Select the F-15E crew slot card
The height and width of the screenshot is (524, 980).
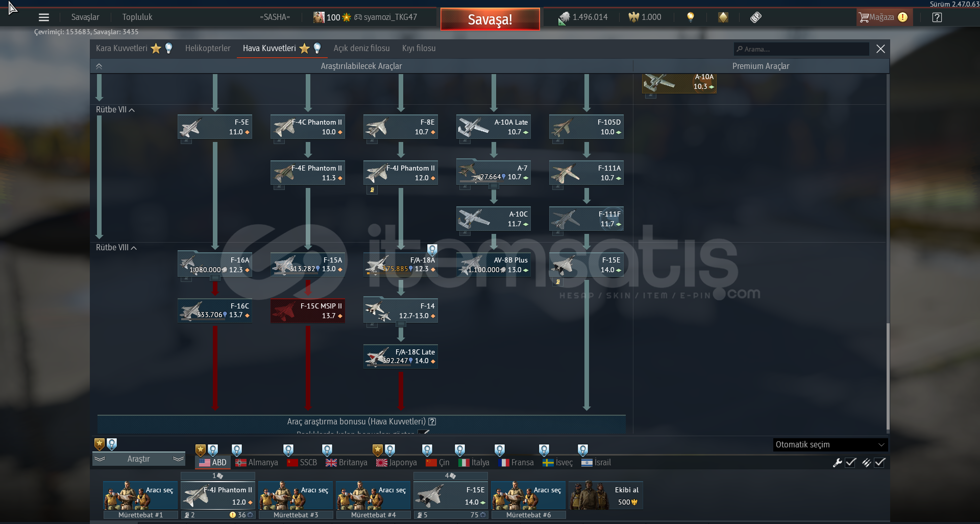point(451,495)
